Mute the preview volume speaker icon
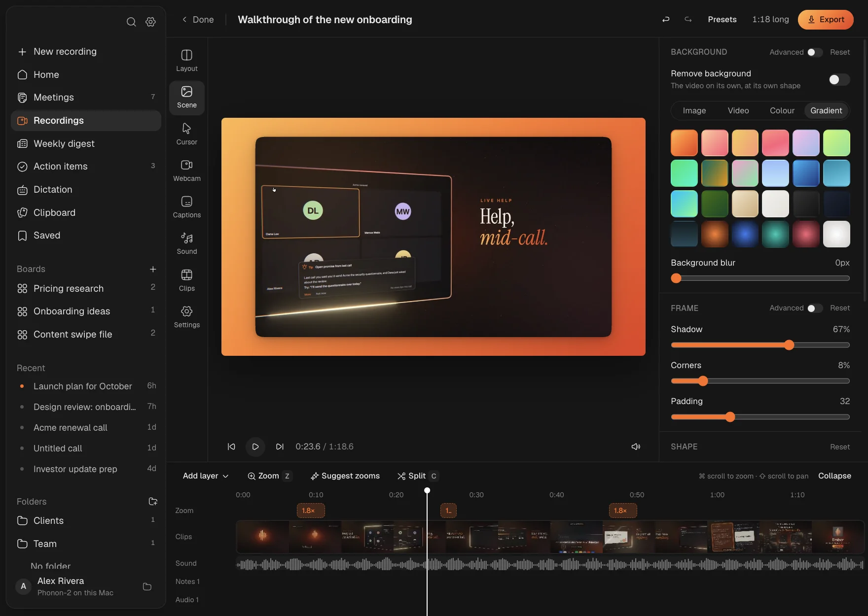The image size is (868, 616). 636,446
